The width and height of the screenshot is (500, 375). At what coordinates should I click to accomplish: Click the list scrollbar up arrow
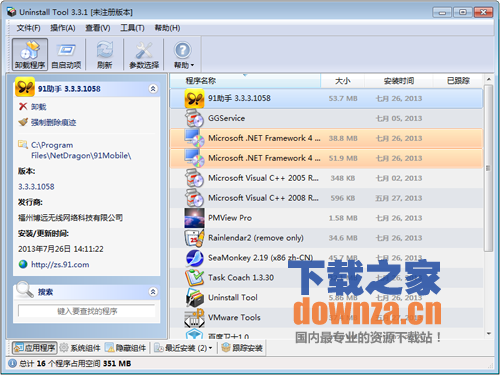[x=488, y=80]
